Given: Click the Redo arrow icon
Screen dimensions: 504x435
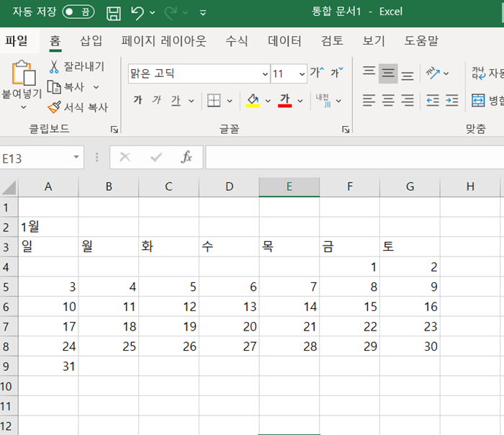Looking at the screenshot, I should click(x=171, y=13).
